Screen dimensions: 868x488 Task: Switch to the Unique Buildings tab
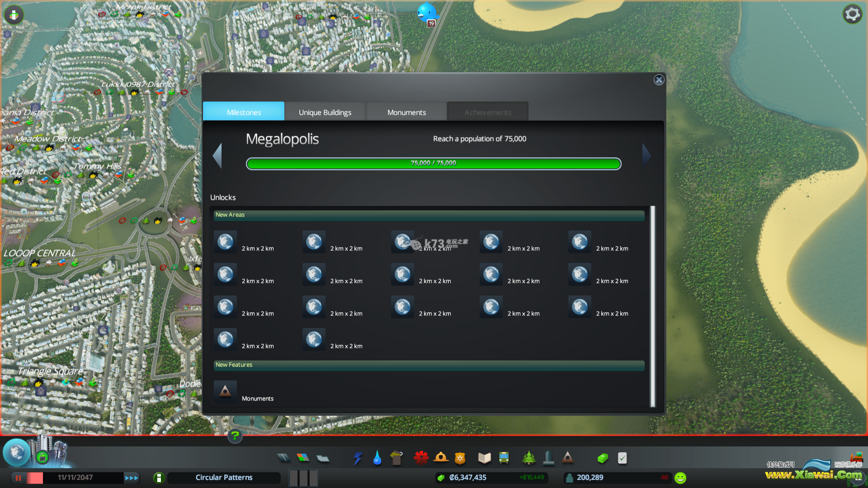point(324,112)
